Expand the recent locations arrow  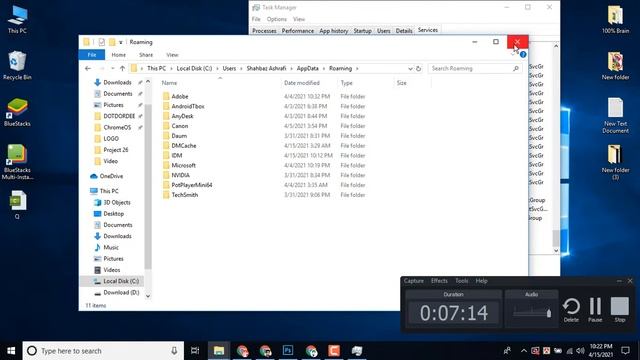click(113, 69)
